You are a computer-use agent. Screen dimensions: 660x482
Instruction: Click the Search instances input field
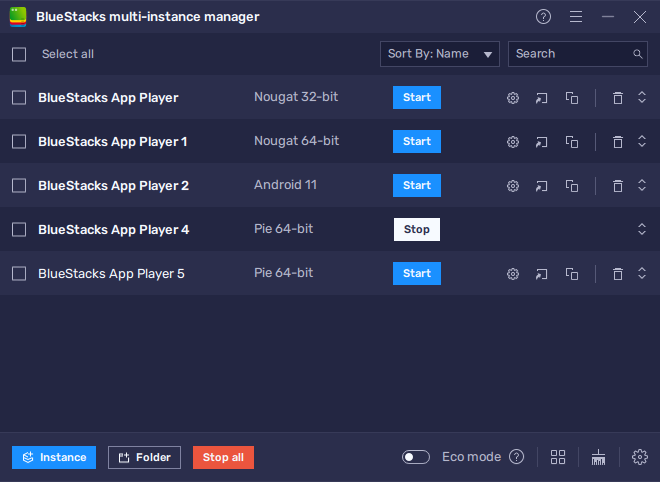(570, 54)
